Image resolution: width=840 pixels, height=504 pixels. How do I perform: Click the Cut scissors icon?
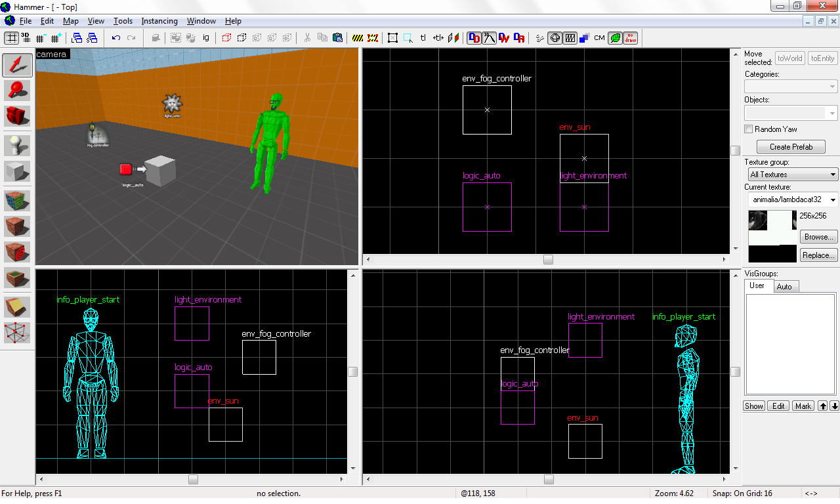coord(307,38)
